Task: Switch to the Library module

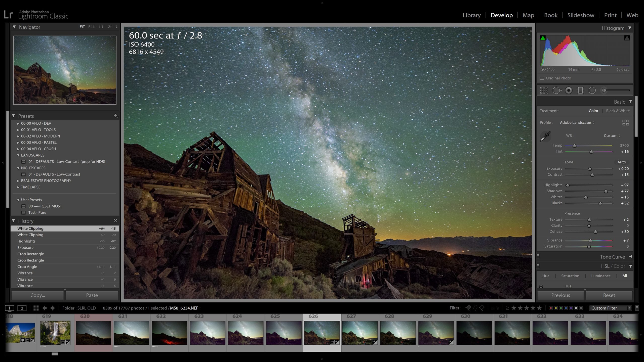Action: pos(471,15)
